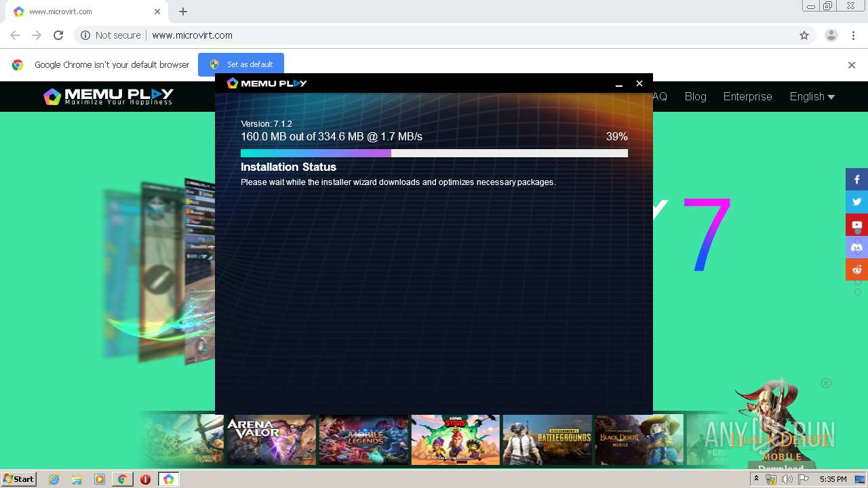868x488 pixels.
Task: Open the Chrome profile avatar
Action: click(831, 35)
